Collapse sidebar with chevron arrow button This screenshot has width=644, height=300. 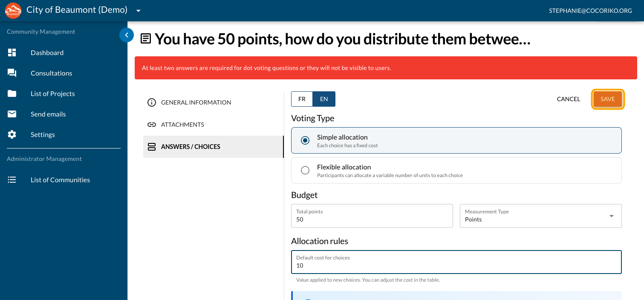127,35
